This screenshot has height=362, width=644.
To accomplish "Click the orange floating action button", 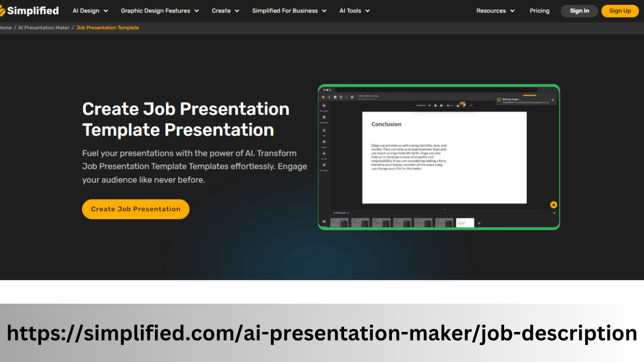I will pyautogui.click(x=553, y=205).
